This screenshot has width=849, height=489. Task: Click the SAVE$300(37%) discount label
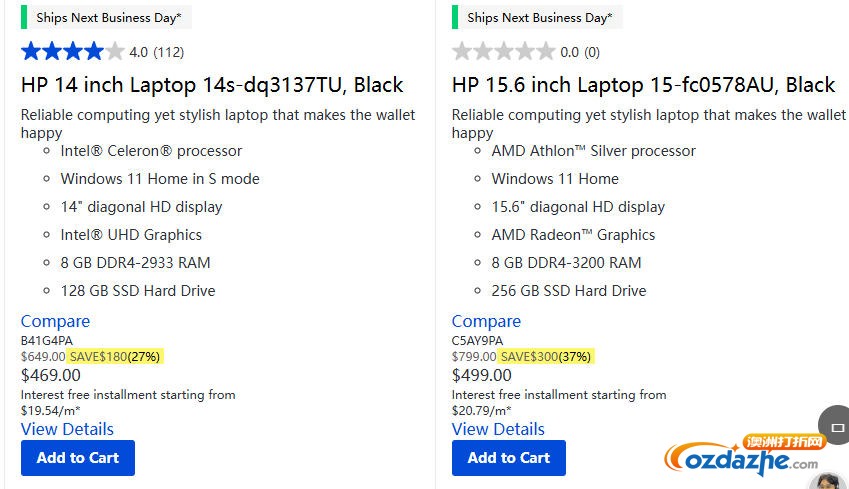[546, 356]
